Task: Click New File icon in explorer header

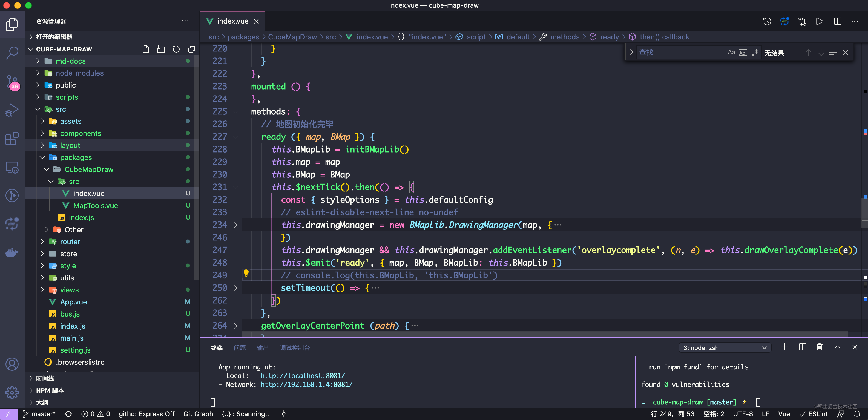Action: click(x=145, y=49)
